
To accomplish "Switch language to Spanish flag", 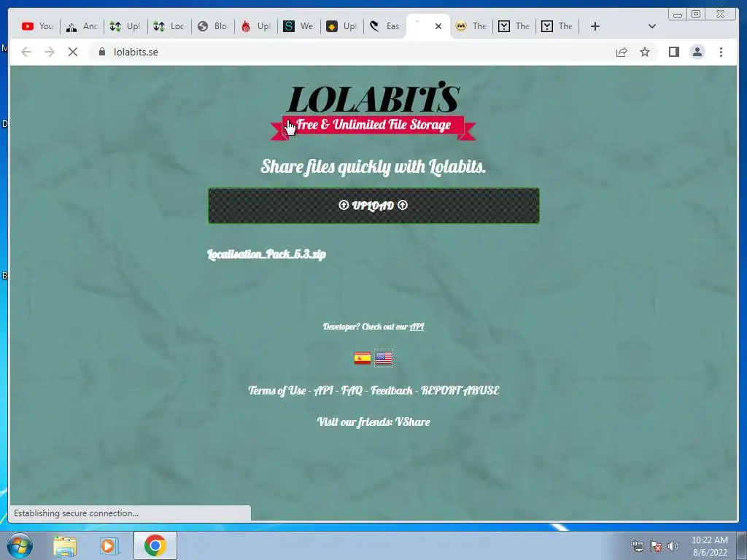I will click(363, 358).
